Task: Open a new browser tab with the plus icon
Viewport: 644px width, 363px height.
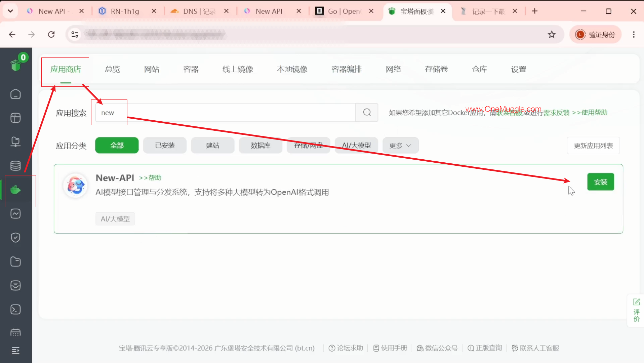Action: pyautogui.click(x=535, y=11)
